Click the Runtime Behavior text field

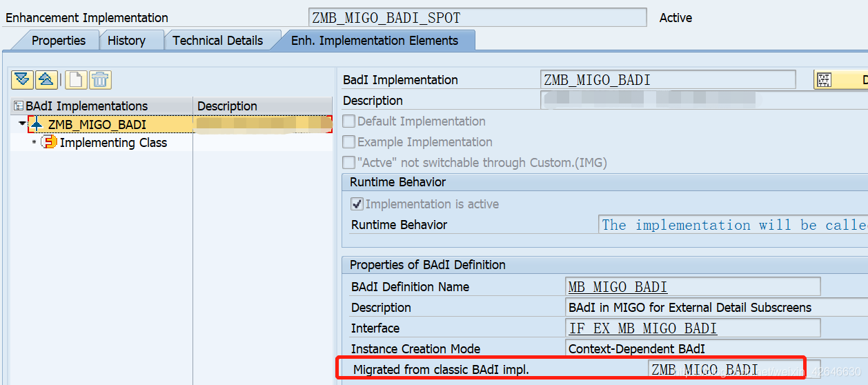(x=733, y=225)
